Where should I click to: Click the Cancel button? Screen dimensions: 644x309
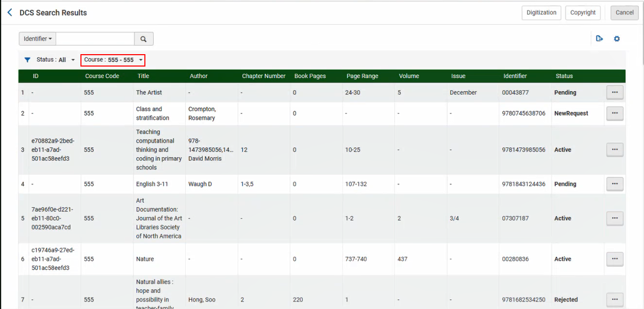[x=624, y=13]
